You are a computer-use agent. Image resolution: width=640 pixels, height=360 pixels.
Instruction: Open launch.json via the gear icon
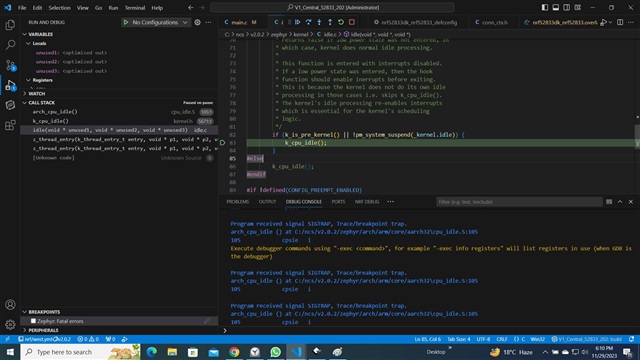coord(198,22)
